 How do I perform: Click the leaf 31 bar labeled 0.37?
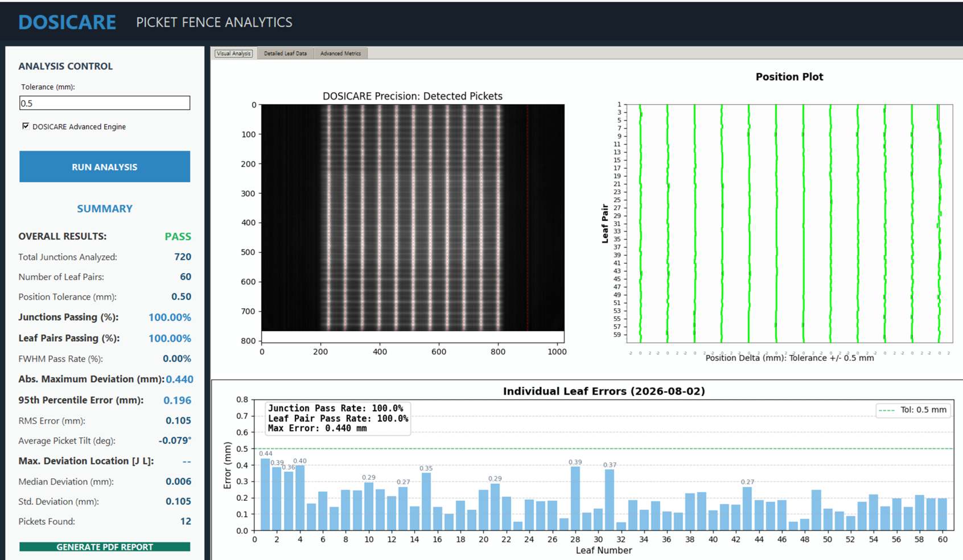point(610,500)
